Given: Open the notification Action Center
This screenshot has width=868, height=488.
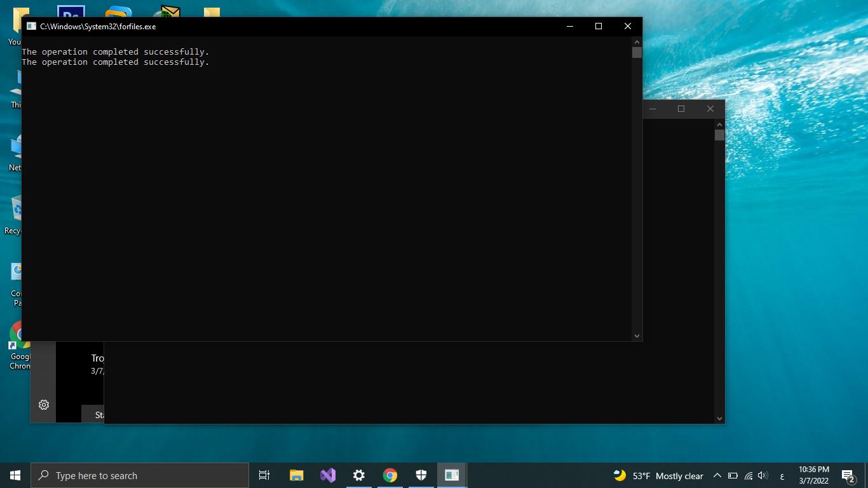Looking at the screenshot, I should 848,475.
